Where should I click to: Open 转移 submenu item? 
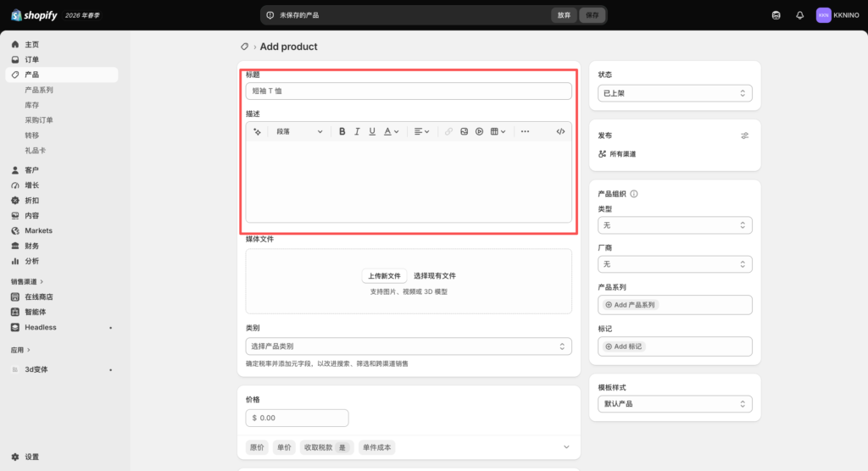[32, 135]
